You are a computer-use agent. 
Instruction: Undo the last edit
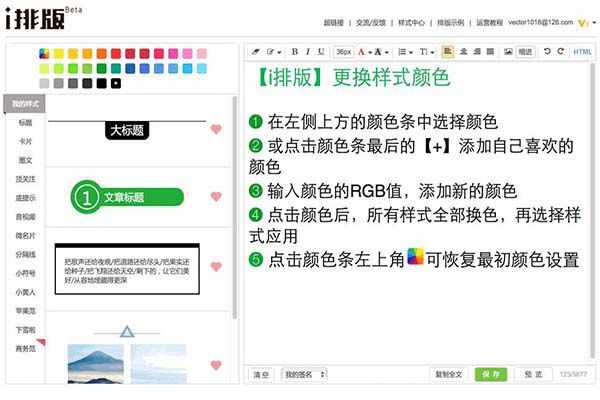point(547,51)
